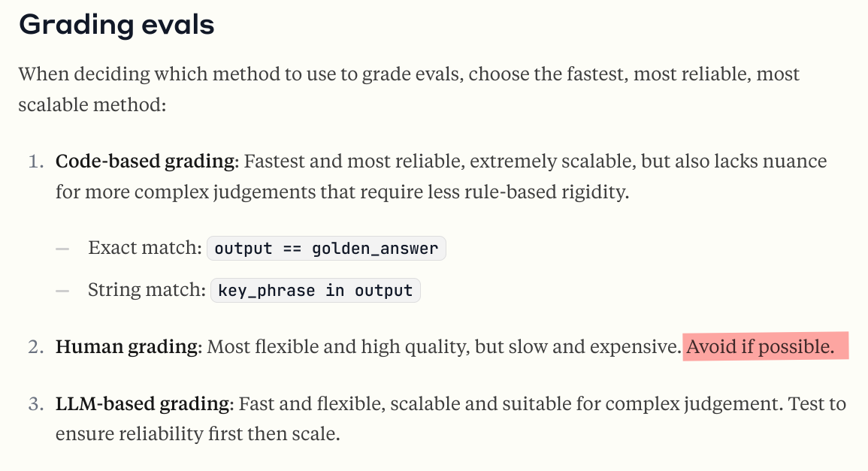
Task: Click the bold "LLM-based grading" label
Action: [142, 404]
